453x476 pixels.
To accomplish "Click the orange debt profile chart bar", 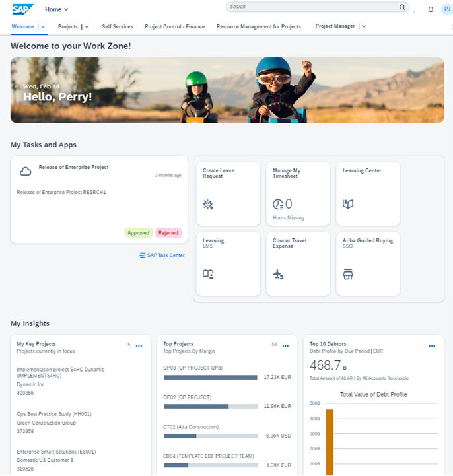I will click(x=330, y=442).
